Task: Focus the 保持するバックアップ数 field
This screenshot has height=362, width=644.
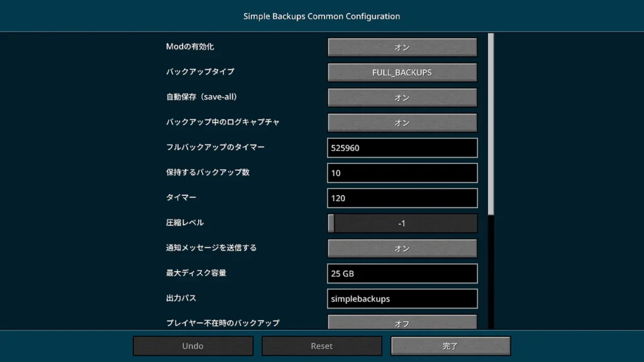Action: [402, 173]
